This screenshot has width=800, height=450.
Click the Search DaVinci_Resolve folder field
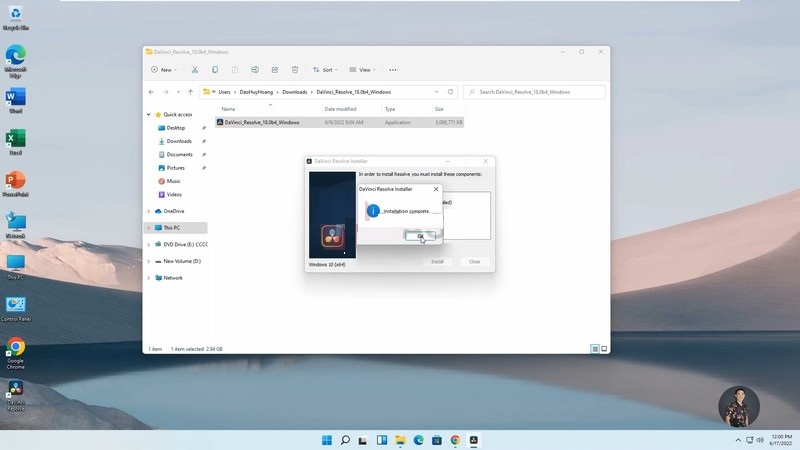(534, 92)
